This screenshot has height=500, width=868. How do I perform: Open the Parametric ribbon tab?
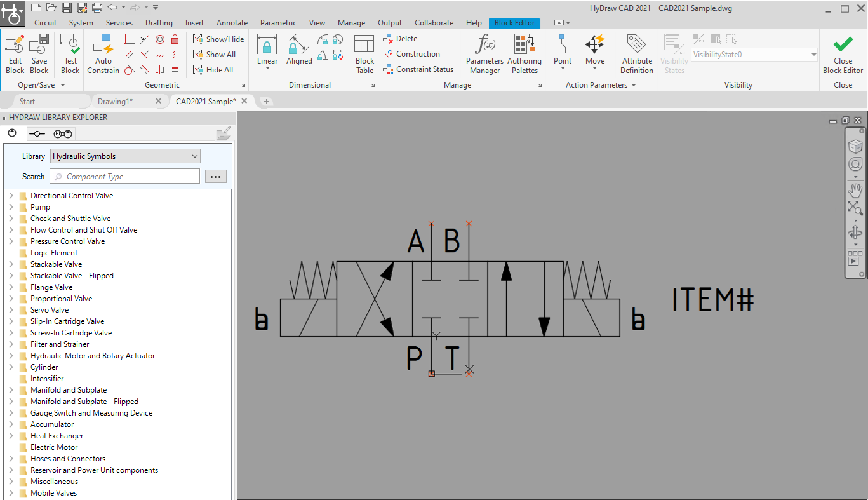[x=278, y=23]
